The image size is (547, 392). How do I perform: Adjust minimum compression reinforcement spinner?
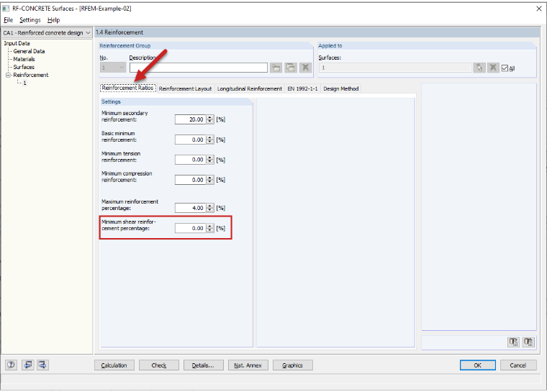[209, 180]
